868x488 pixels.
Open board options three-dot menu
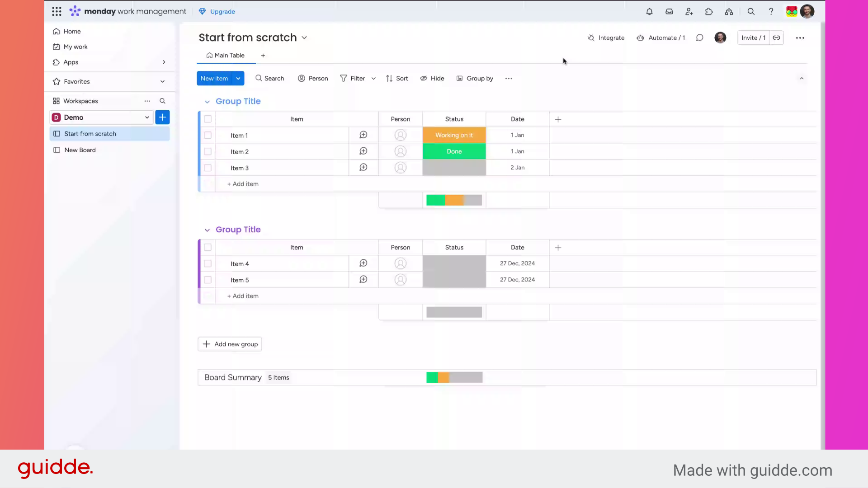click(800, 38)
